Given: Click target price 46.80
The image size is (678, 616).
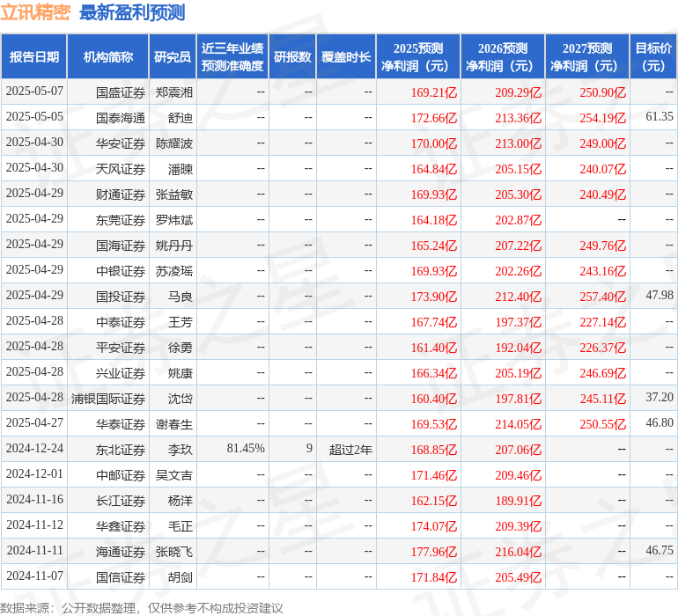Looking at the screenshot, I should click(x=660, y=422).
